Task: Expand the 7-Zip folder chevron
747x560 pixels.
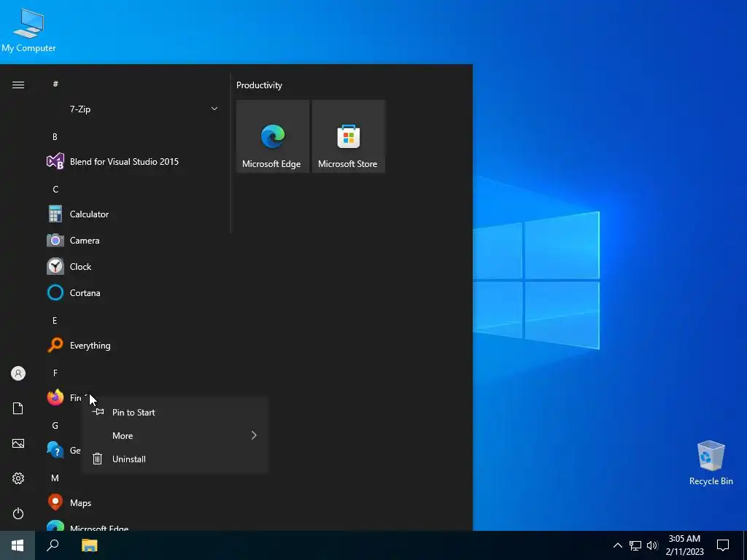Action: 214,109
